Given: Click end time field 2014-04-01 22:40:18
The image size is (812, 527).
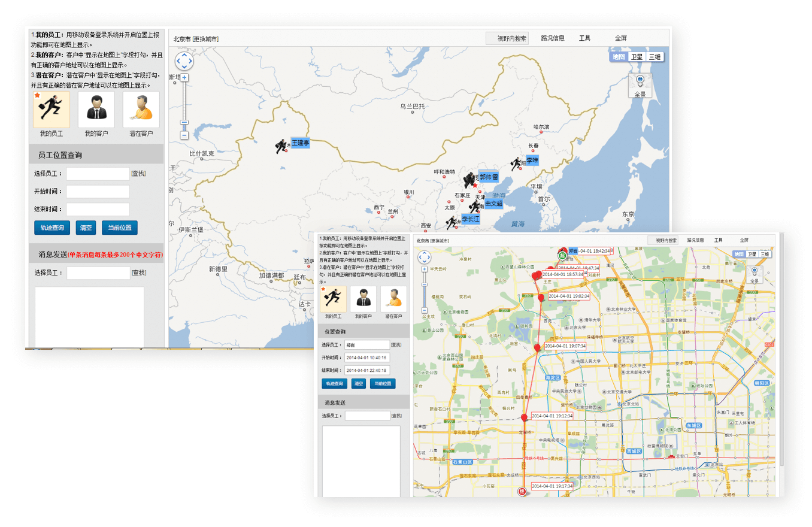Looking at the screenshot, I should [367, 370].
